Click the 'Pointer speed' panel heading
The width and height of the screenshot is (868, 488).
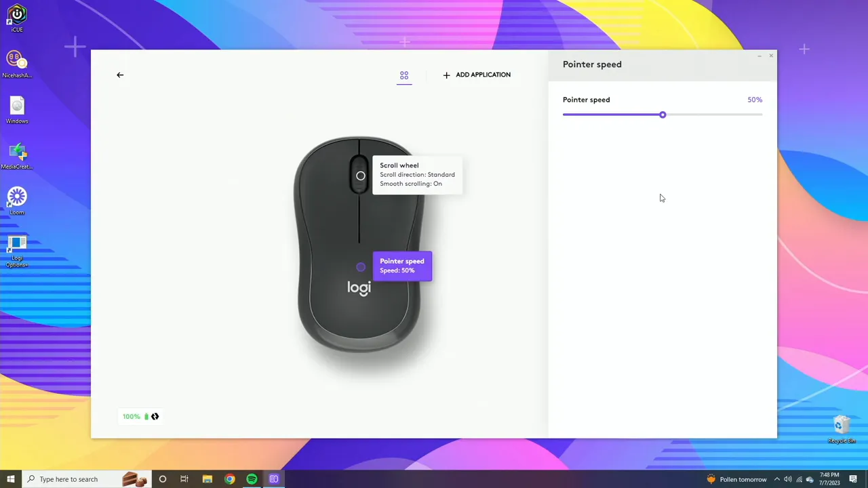tap(592, 64)
